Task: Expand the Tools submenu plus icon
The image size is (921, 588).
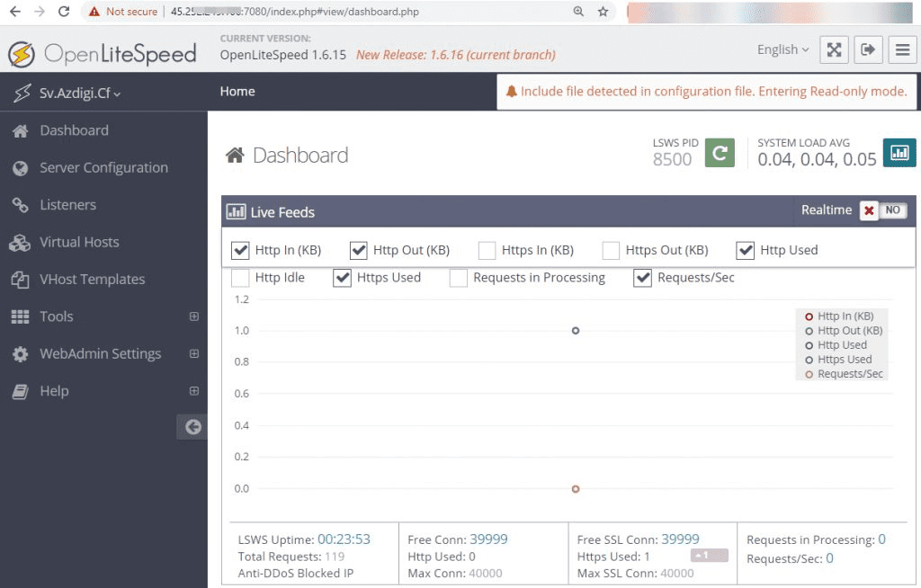Action: pos(194,316)
